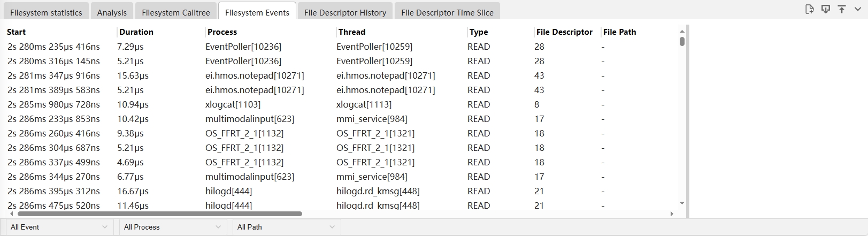Open the All Path filter dropdown
Viewport: 868px width, 236px height.
tap(286, 227)
